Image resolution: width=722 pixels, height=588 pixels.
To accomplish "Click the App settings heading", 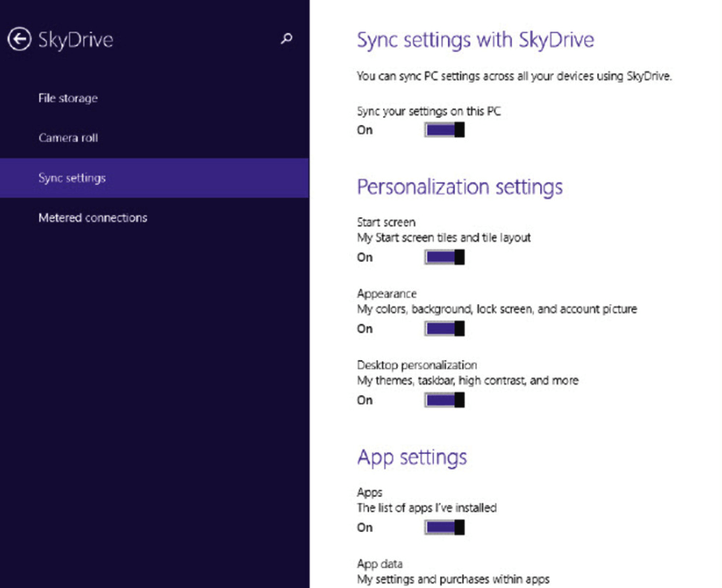I will click(x=412, y=457).
